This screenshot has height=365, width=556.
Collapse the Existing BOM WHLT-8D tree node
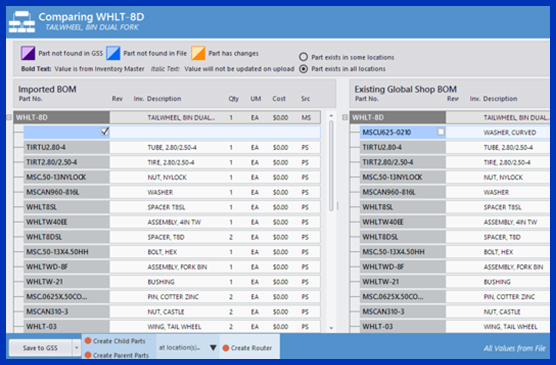coord(345,117)
